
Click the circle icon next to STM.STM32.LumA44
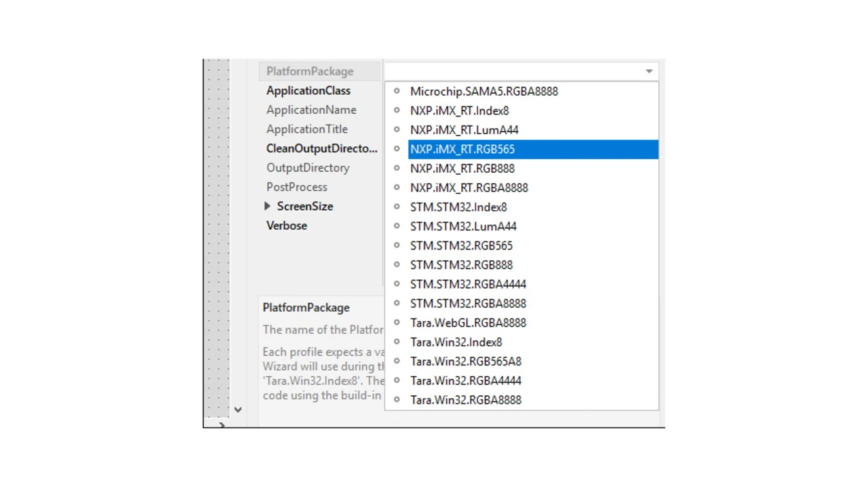click(397, 226)
